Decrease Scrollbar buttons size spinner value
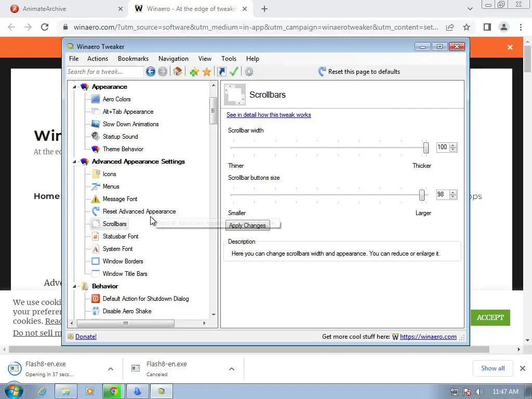 click(x=453, y=197)
